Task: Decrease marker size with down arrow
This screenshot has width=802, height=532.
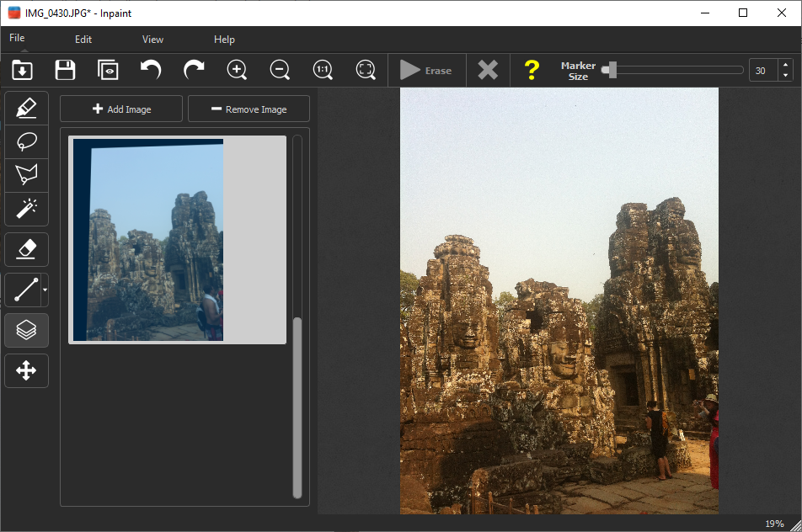Action: click(x=786, y=76)
